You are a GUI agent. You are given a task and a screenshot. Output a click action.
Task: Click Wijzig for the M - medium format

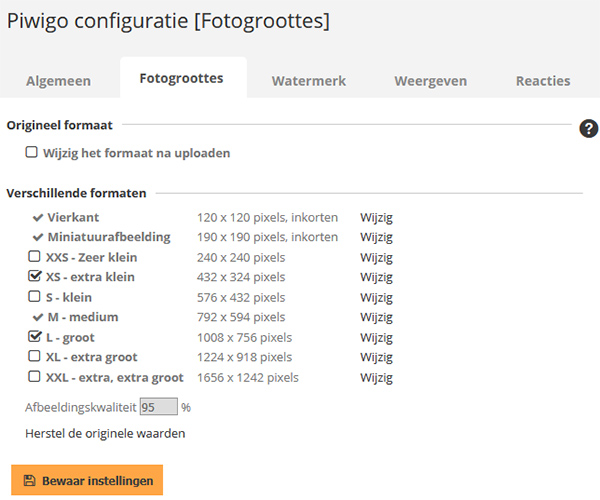376,317
